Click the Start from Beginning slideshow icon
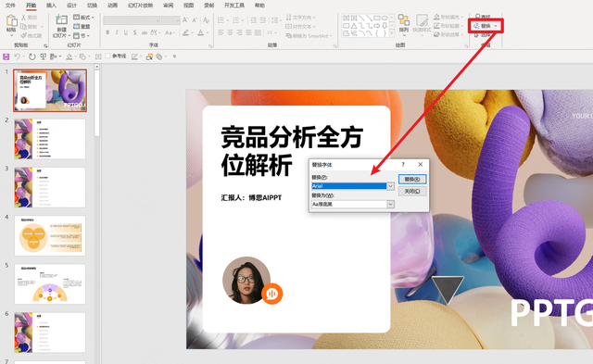 [44, 56]
